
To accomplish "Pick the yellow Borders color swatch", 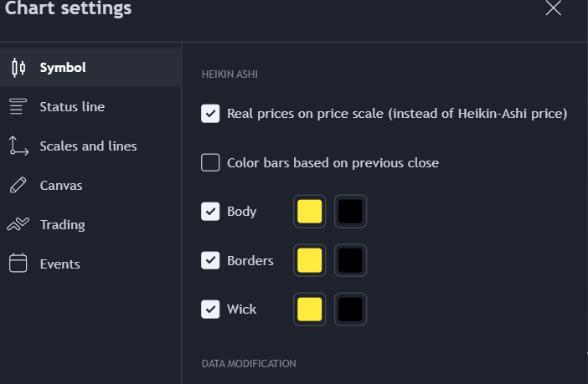I will tap(310, 260).
